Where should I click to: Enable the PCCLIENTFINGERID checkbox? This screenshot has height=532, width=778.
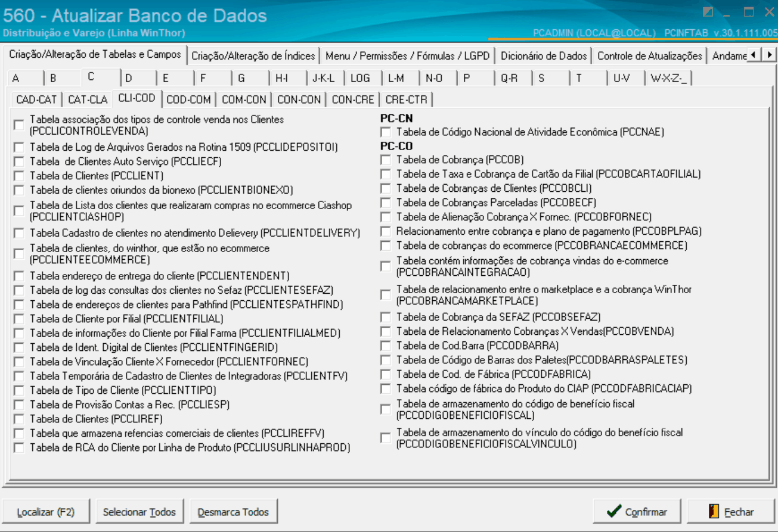point(19,347)
